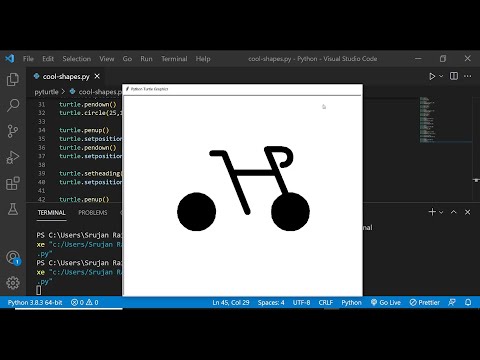Open editor More Actions ellipsis

click(x=468, y=76)
